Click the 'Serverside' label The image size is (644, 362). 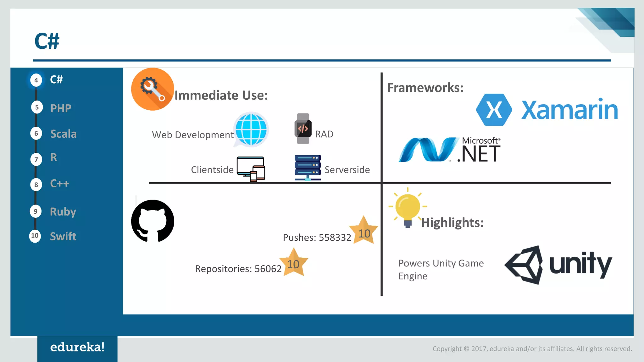click(347, 170)
